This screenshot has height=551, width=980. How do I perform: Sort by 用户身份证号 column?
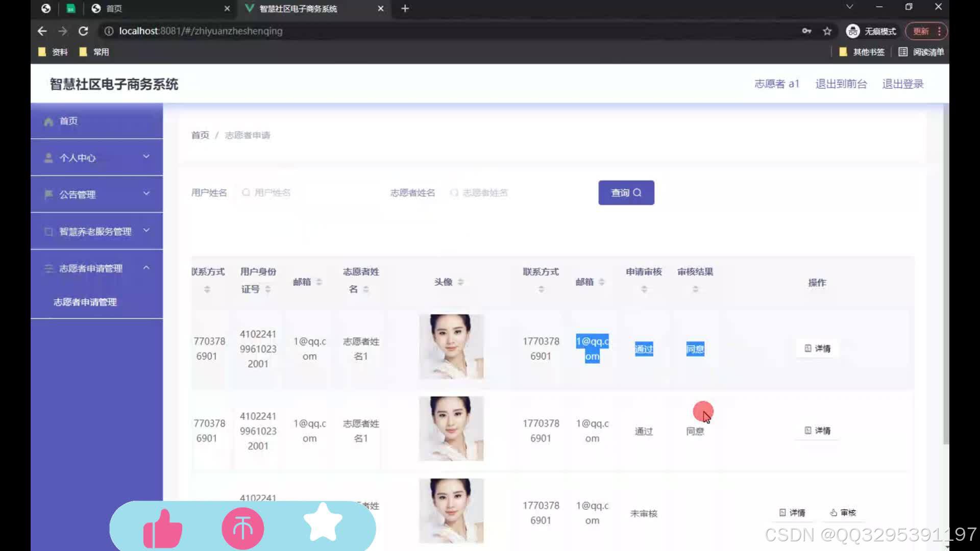[x=267, y=289]
